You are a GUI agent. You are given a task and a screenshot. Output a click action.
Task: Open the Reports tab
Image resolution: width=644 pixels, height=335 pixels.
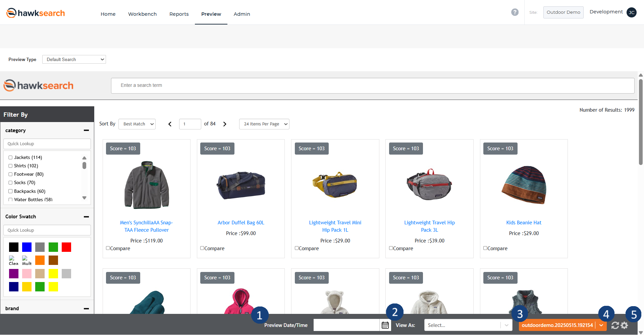179,14
